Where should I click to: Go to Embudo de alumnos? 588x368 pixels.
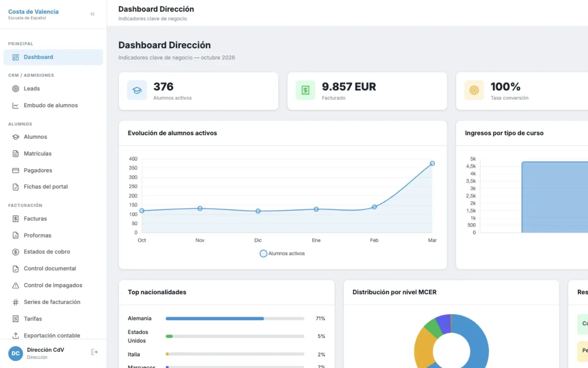coord(53,105)
